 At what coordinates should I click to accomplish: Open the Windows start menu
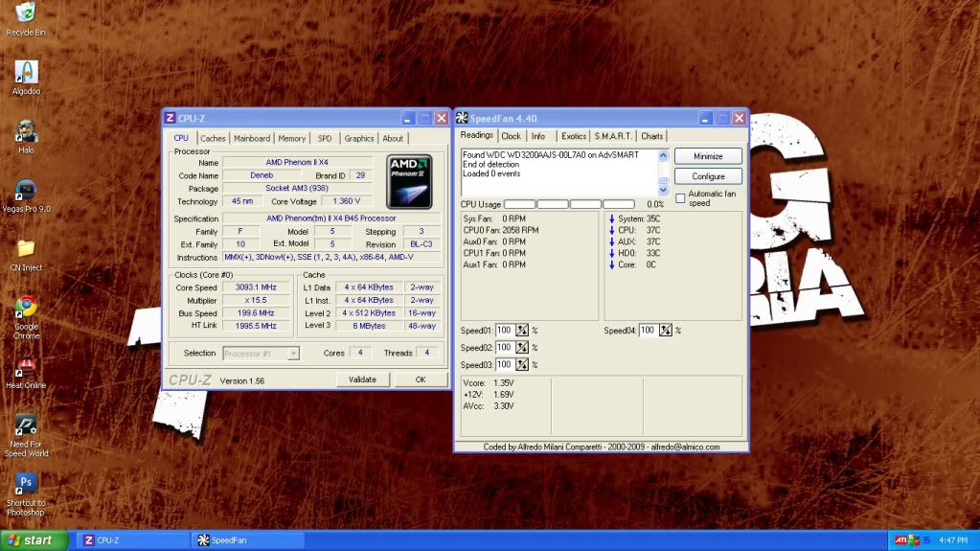(x=34, y=540)
